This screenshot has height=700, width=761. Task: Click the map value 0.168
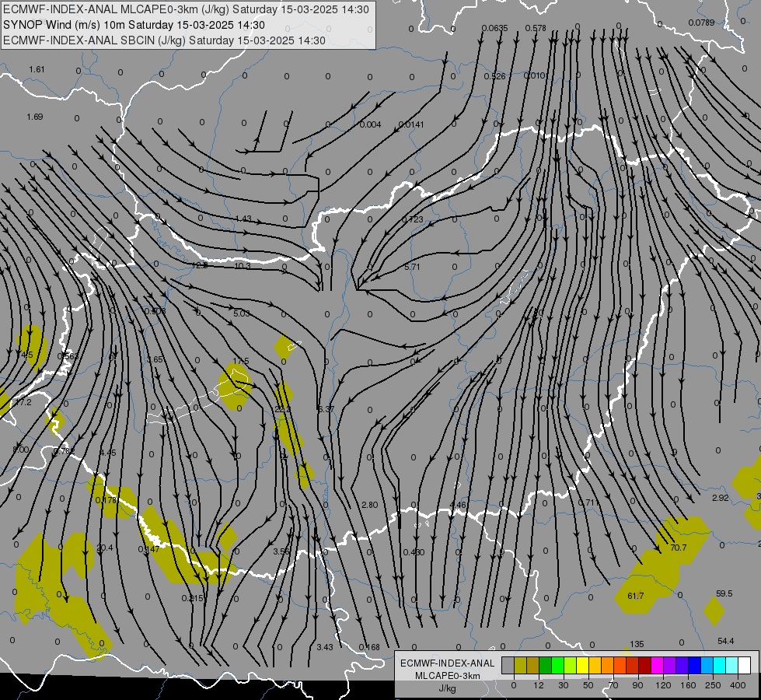(369, 647)
